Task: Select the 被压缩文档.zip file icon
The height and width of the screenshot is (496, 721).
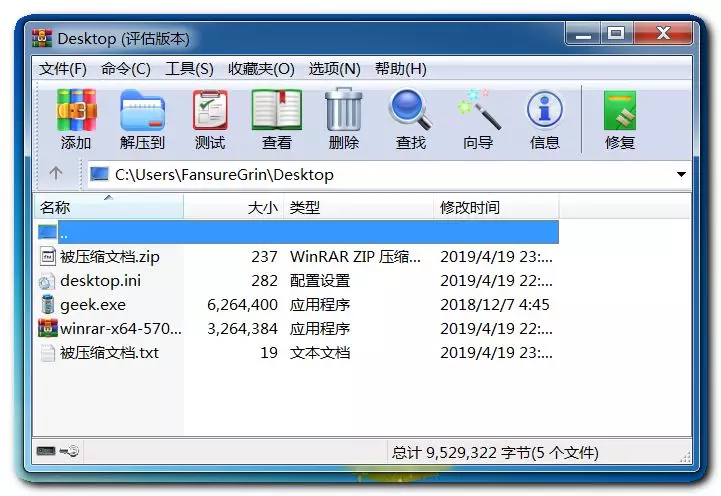Action: click(47, 256)
